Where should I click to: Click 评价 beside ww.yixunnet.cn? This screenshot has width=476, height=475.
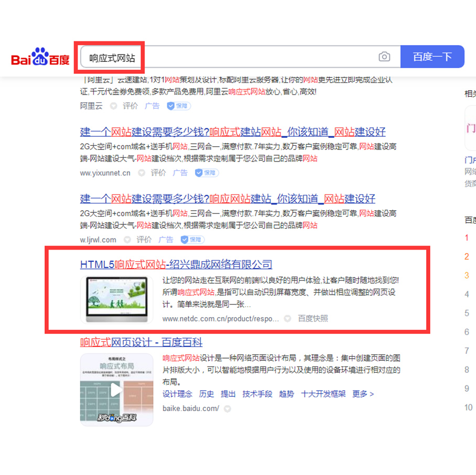click(158, 173)
